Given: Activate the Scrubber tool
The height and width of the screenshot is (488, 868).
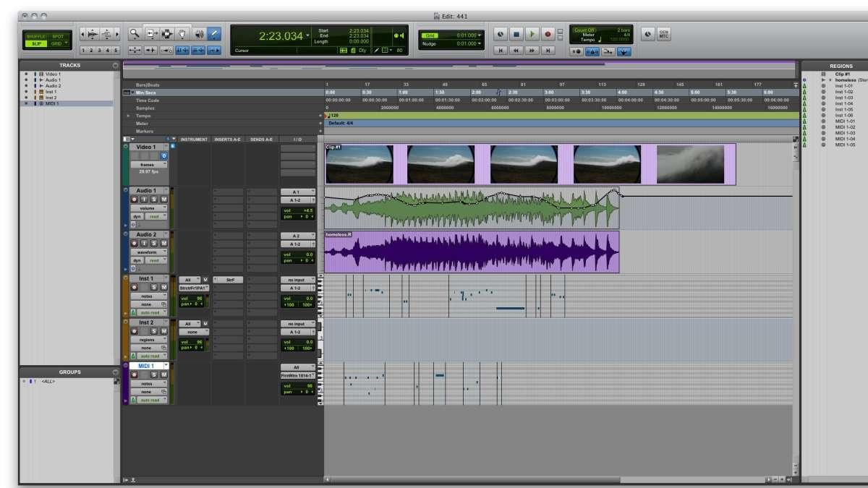Looking at the screenshot, I should point(200,34).
